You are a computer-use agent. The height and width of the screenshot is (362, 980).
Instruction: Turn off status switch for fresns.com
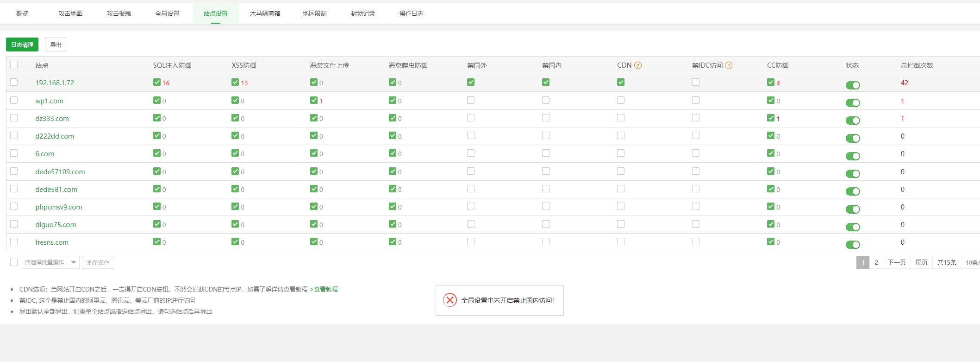coord(852,245)
